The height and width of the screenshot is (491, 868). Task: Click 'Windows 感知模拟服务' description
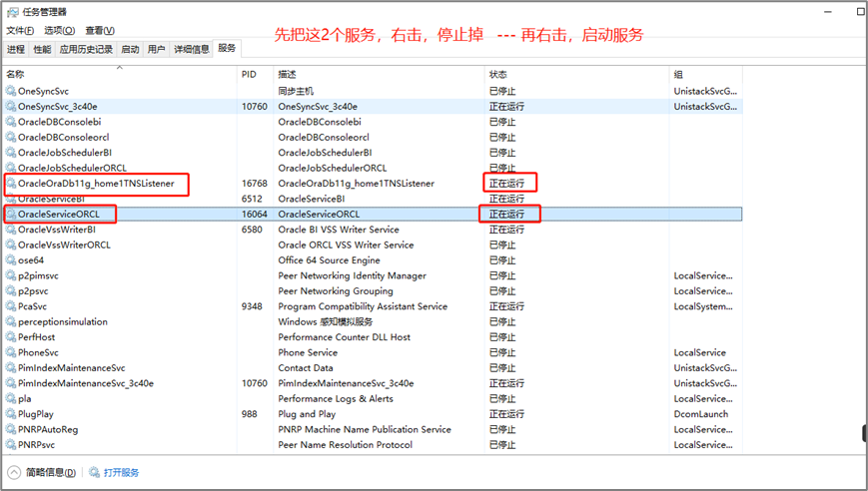coord(325,321)
